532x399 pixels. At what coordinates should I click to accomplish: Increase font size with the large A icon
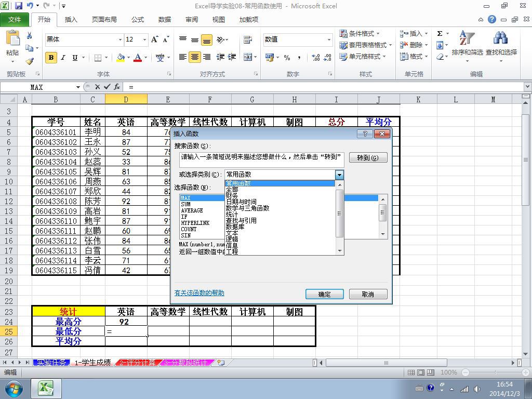click(x=154, y=39)
